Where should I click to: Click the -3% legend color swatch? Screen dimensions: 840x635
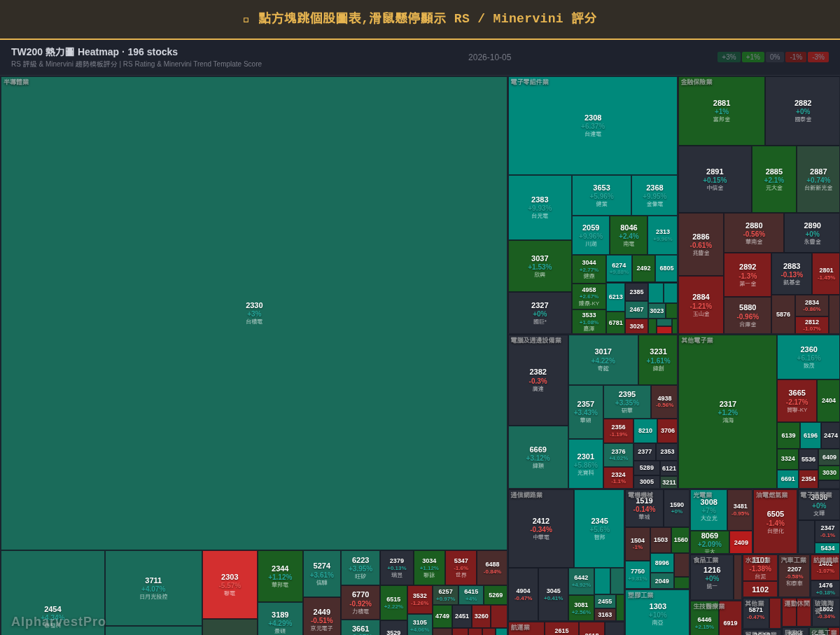pyautogui.click(x=818, y=57)
